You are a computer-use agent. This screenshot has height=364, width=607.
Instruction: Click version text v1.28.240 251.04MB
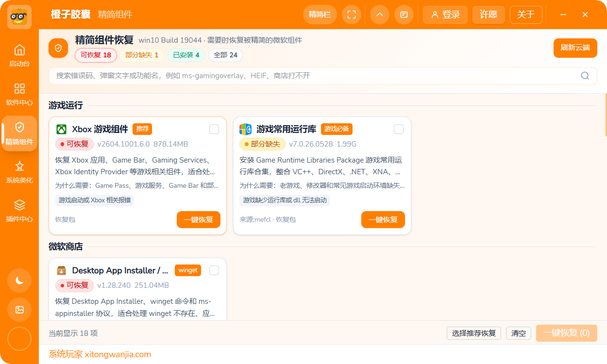[133, 285]
